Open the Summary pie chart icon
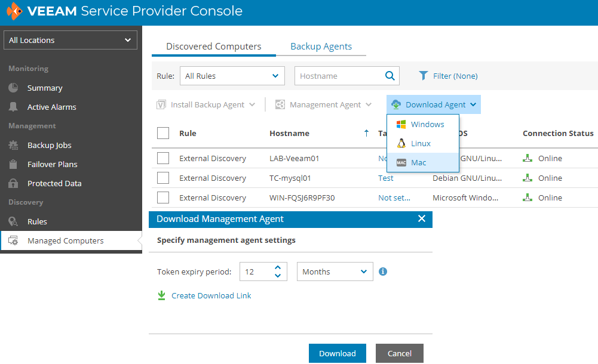Viewport: 598px width, 364px height. point(13,88)
